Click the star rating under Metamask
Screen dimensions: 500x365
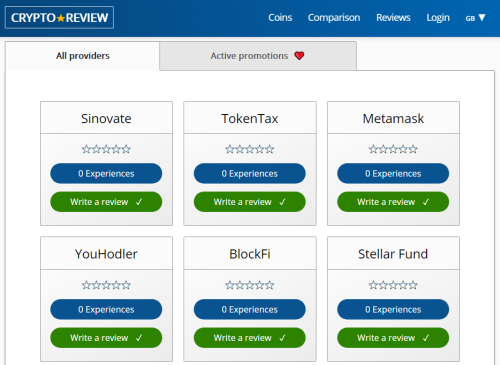[393, 149]
